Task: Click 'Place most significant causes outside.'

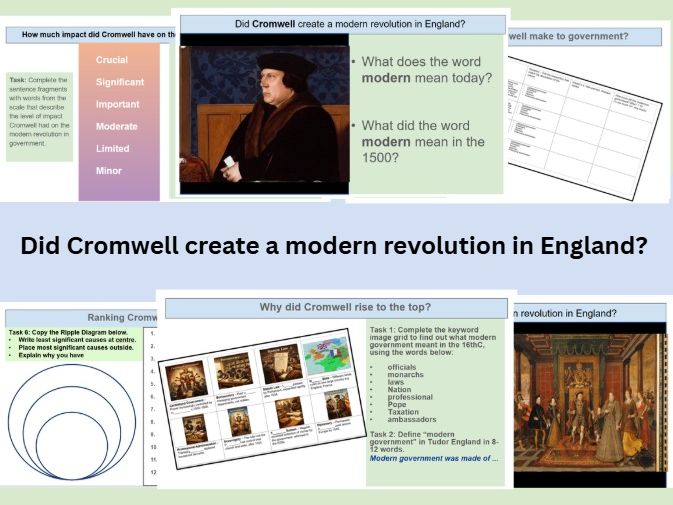Action: point(76,348)
